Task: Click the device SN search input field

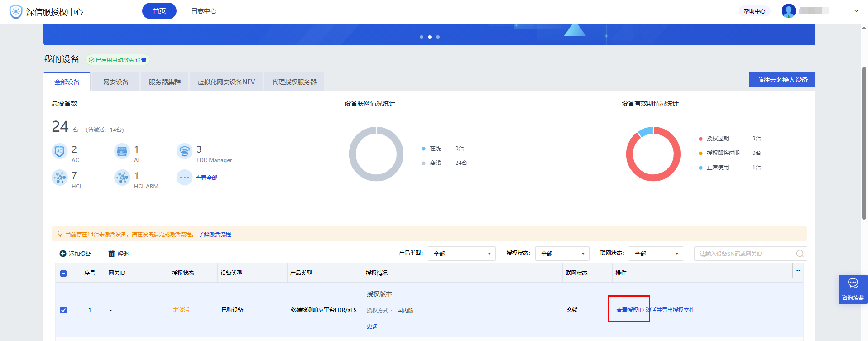Action: 745,254
